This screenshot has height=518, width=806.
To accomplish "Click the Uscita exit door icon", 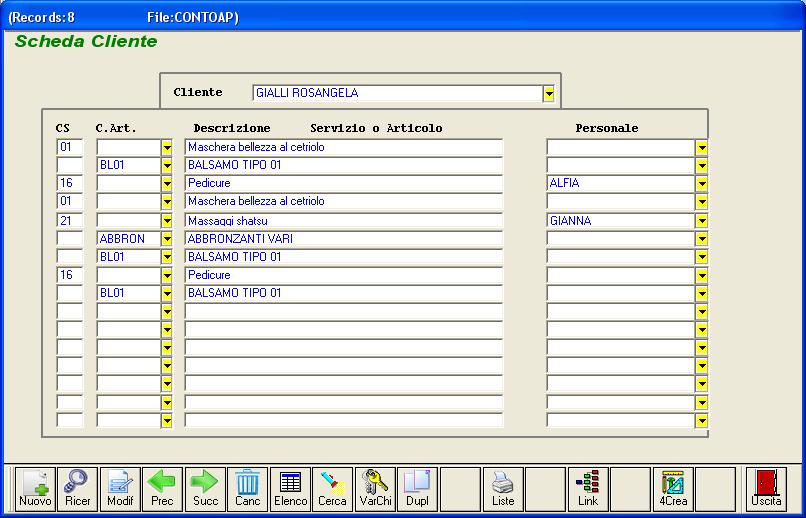I will tap(766, 489).
